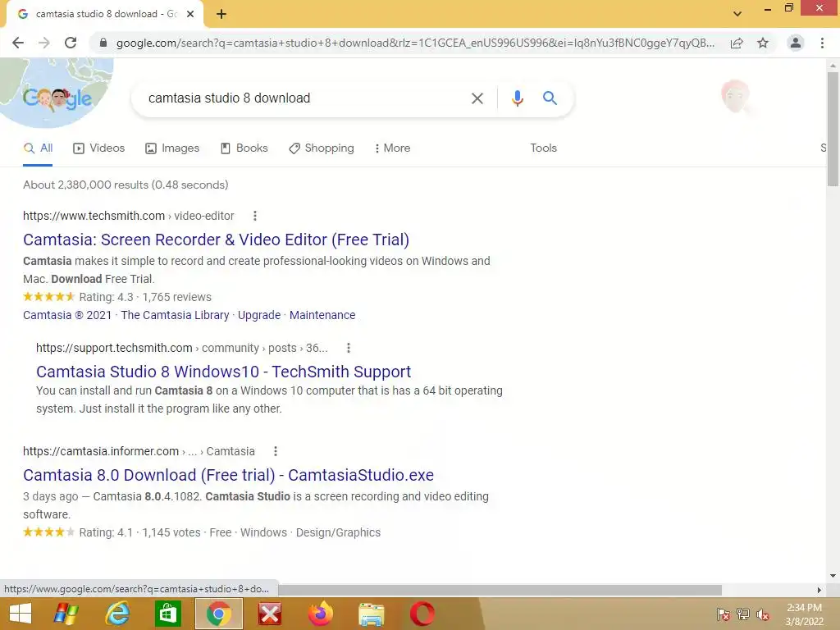Switch to the Images tab
The image size is (840, 630).
172,148
